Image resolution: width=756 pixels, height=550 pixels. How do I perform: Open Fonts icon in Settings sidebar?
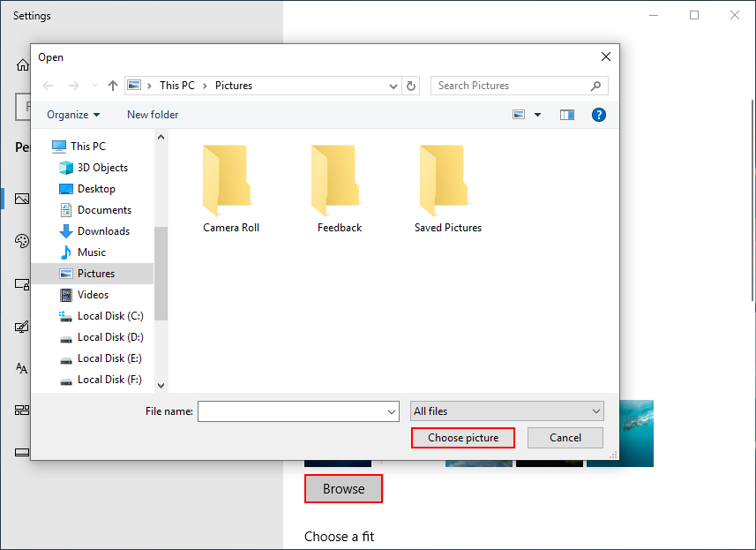(22, 369)
